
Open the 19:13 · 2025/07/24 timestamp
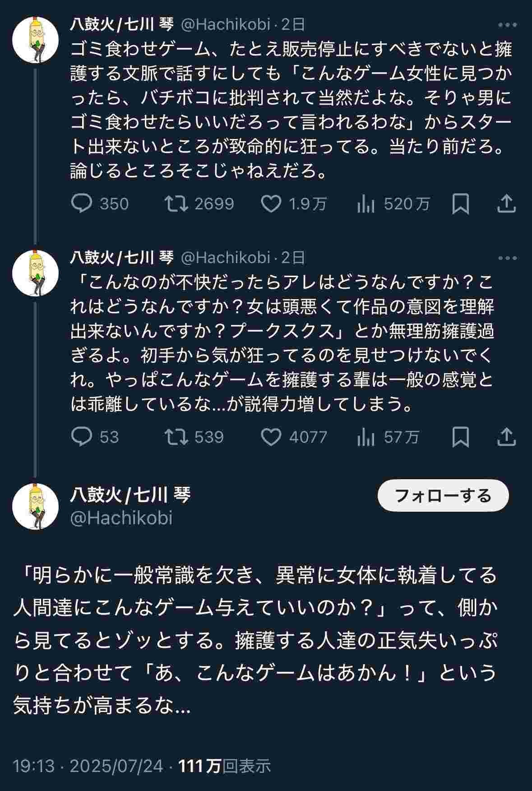point(88,766)
